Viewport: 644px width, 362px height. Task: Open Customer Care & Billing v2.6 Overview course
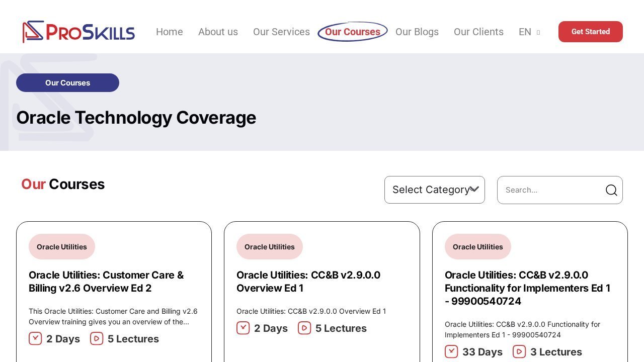coord(106,282)
